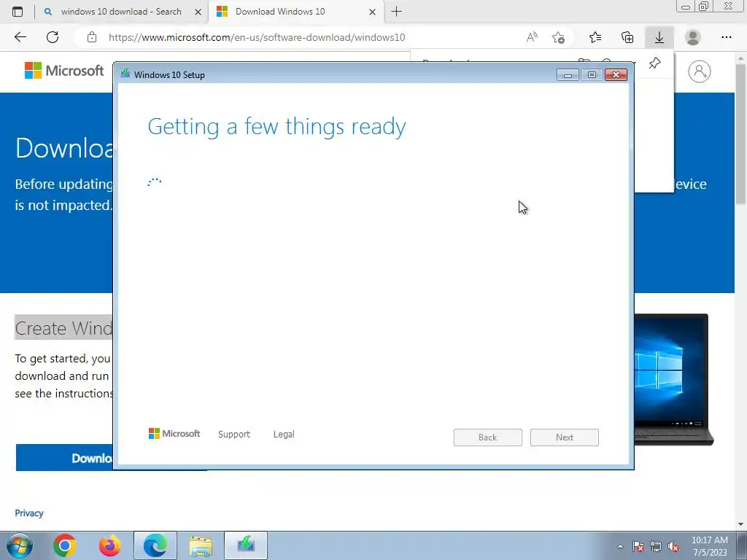This screenshot has width=747, height=560.
Task: Switch to 'windows 10 download - Search' tab
Action: [x=121, y=12]
